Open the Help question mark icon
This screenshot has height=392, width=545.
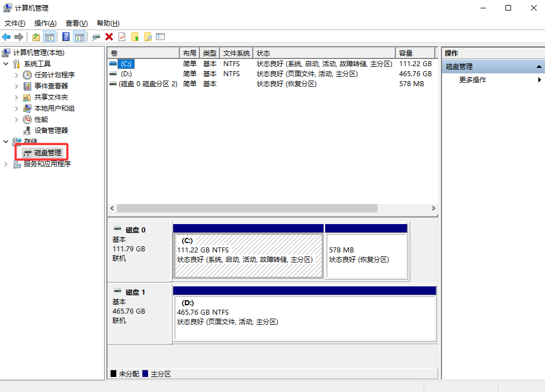[x=66, y=37]
